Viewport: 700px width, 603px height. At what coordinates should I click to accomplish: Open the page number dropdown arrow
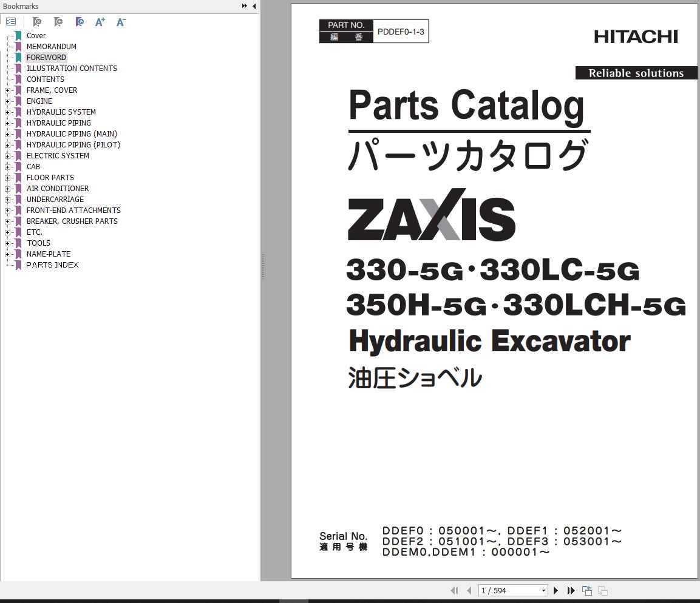tap(543, 590)
